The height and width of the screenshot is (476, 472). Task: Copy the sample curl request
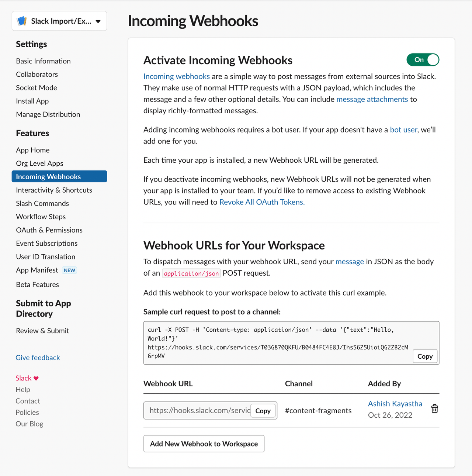tap(425, 356)
